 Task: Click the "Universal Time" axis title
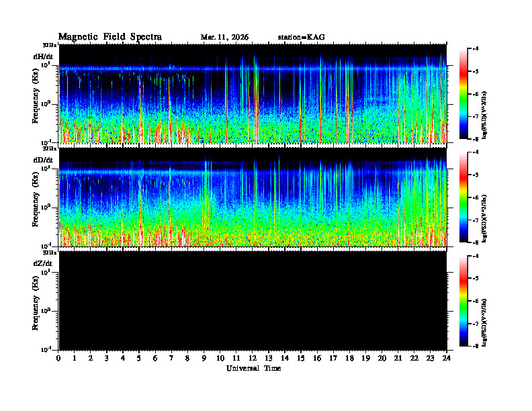[254, 368]
